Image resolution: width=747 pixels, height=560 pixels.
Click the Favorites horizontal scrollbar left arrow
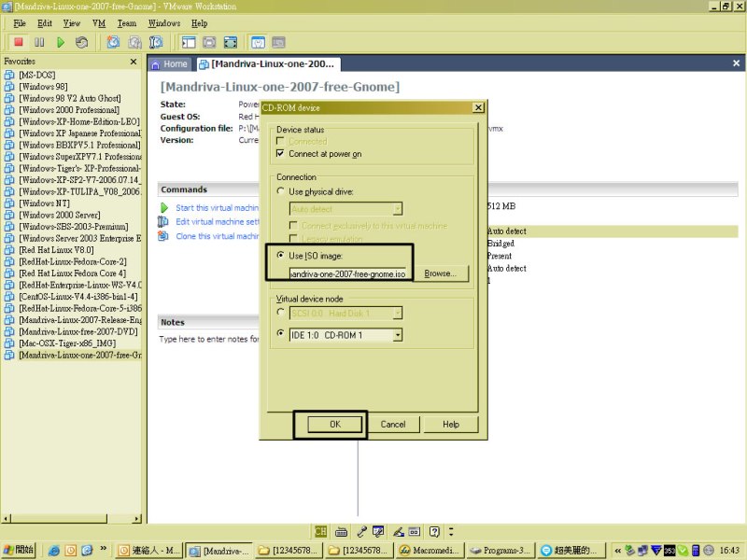pos(7,518)
